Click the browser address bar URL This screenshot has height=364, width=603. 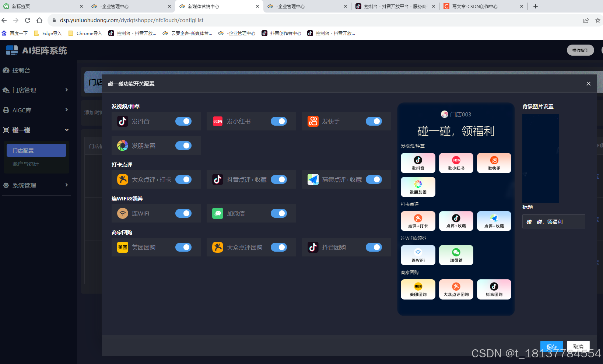tap(132, 20)
